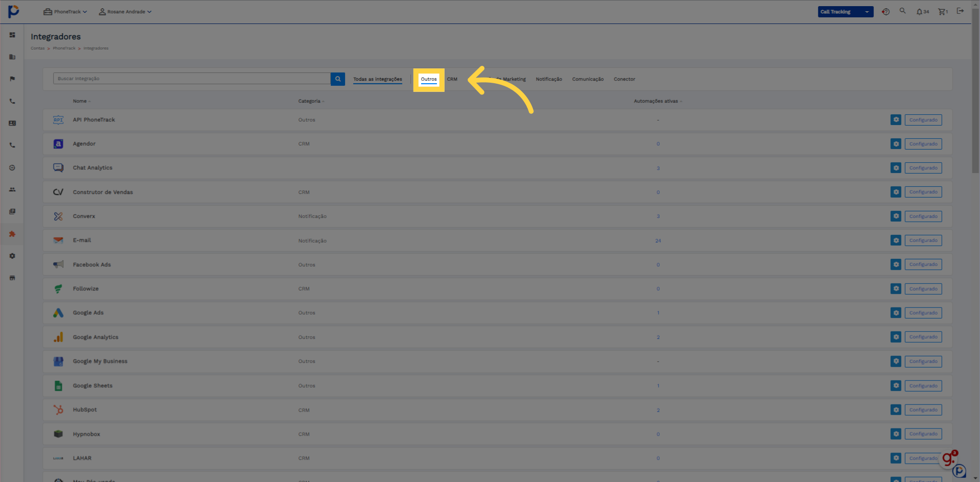Select the Comunicação filter tab
This screenshot has height=482, width=980.
[587, 79]
